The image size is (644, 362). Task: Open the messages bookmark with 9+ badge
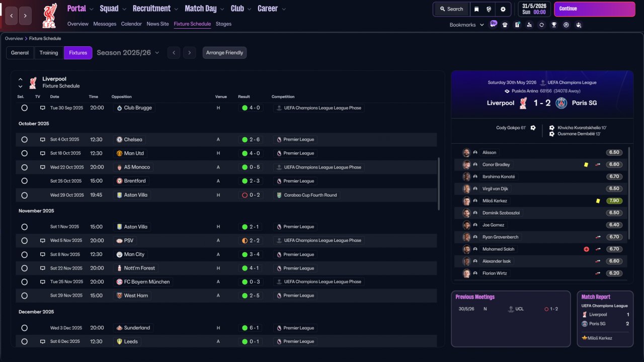(x=493, y=24)
